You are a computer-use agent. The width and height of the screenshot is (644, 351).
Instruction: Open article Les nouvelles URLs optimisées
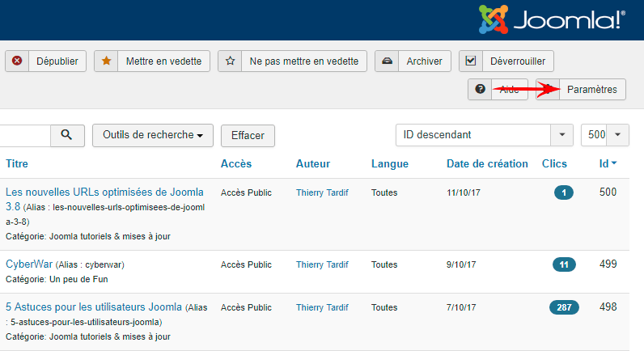(104, 199)
